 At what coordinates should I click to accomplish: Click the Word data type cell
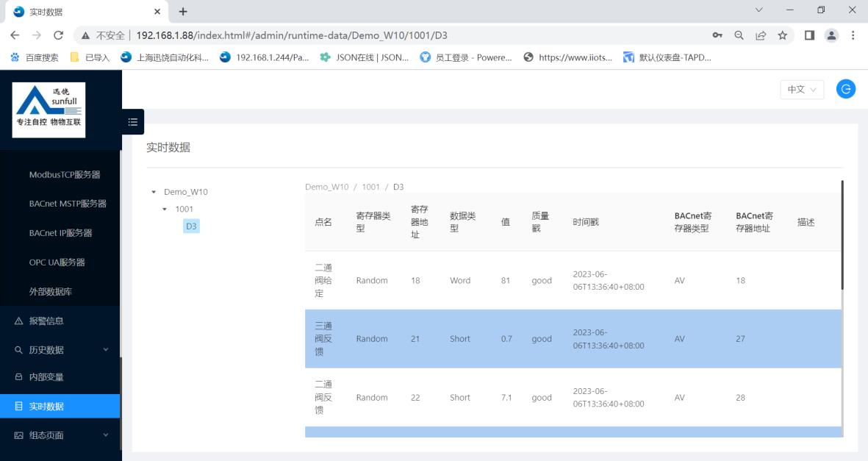[460, 280]
